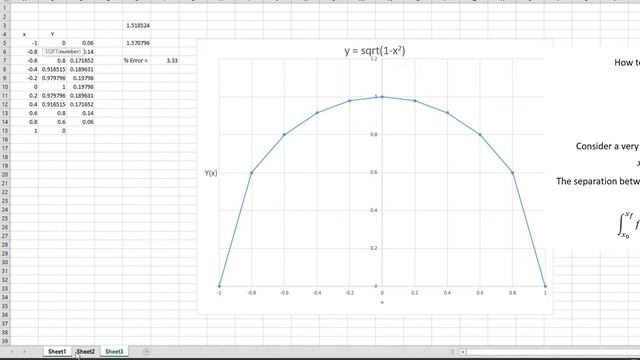Select the Y value 1 in row 10

point(52,87)
